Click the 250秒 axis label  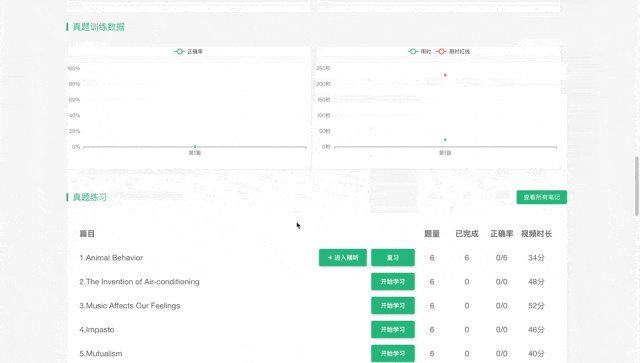[323, 68]
